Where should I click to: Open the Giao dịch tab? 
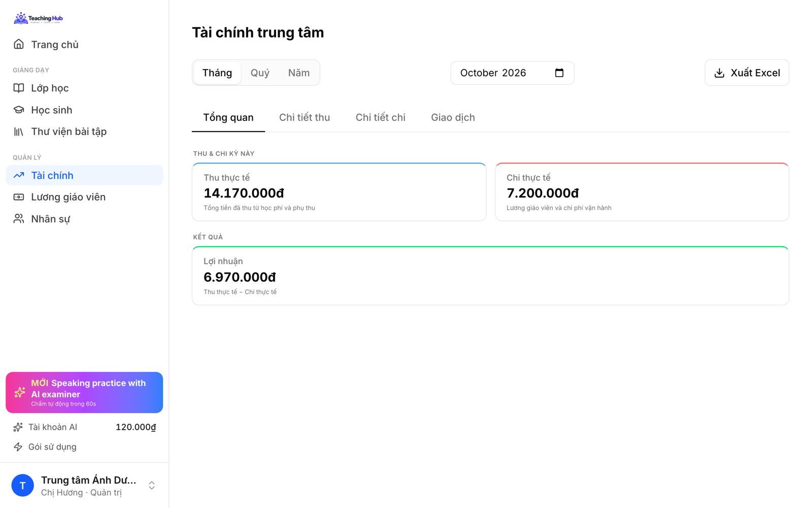(x=453, y=117)
